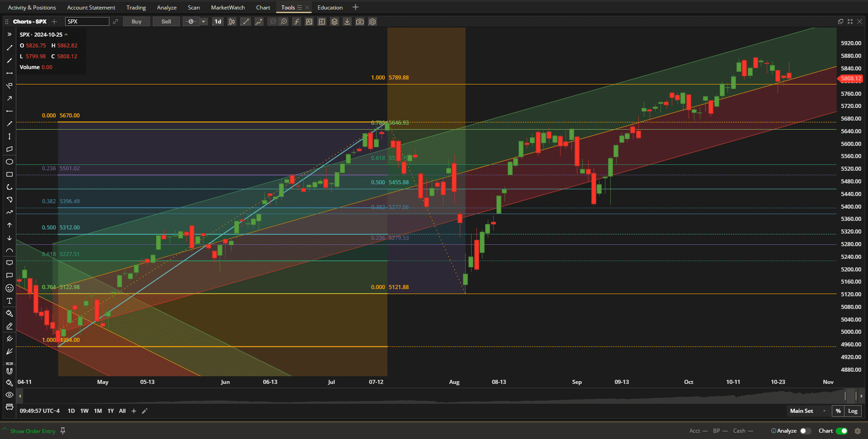Viewport: 868px width, 439px height.
Task: Open the 1d timeframe selector
Action: click(x=218, y=22)
